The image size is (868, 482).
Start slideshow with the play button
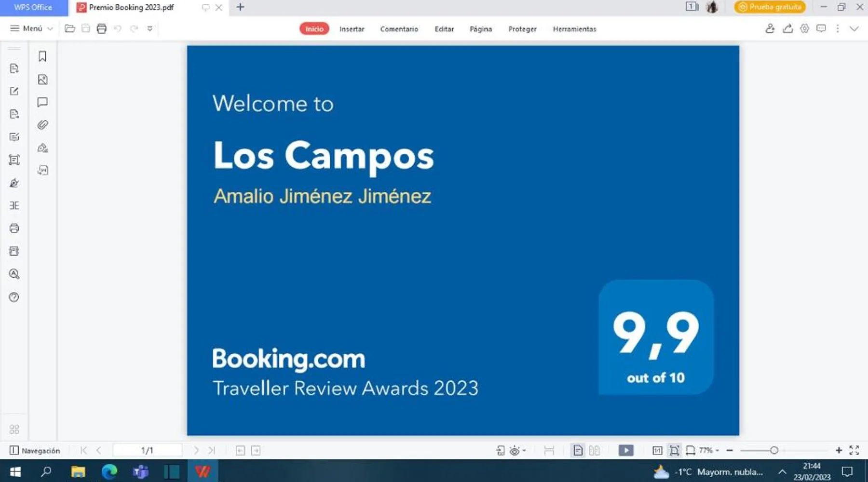coord(626,450)
